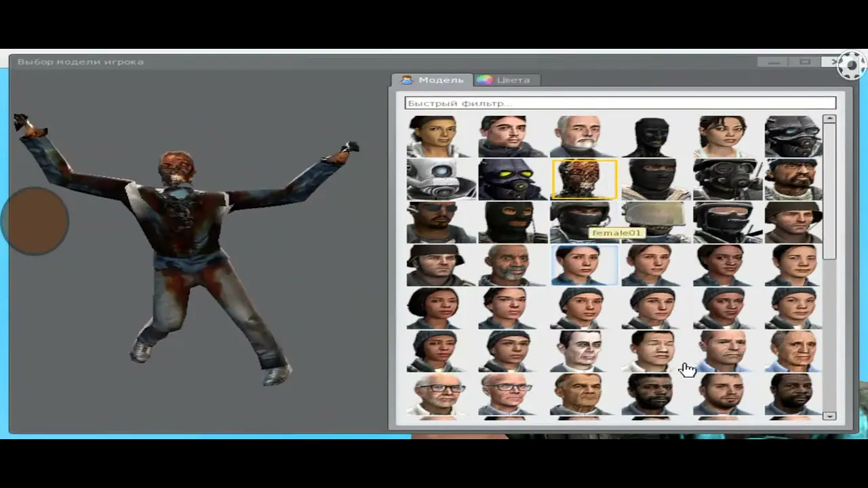Select the white Combine Elite helmet model
The image size is (868, 488).
(441, 180)
